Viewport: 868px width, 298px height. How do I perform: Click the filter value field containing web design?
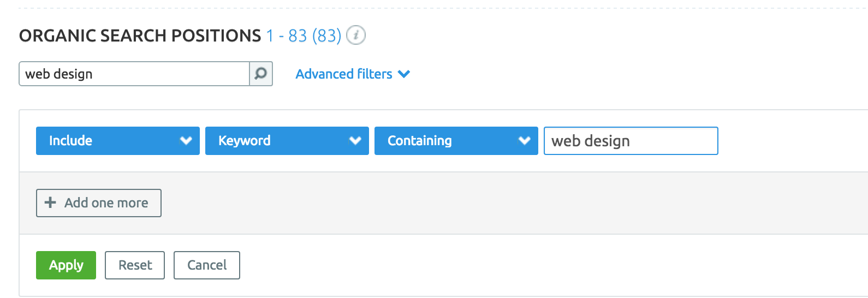click(x=631, y=141)
